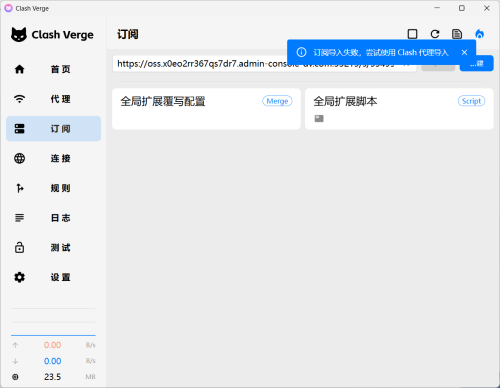Screen dimensions: 500x388
Task: Select the 订阅 subscriptions sidebar item
Action: [x=53, y=129]
